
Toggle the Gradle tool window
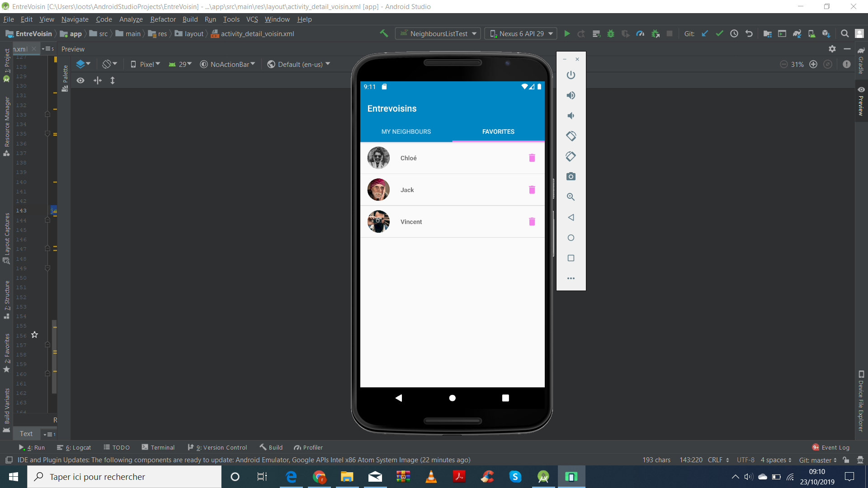[x=861, y=61]
